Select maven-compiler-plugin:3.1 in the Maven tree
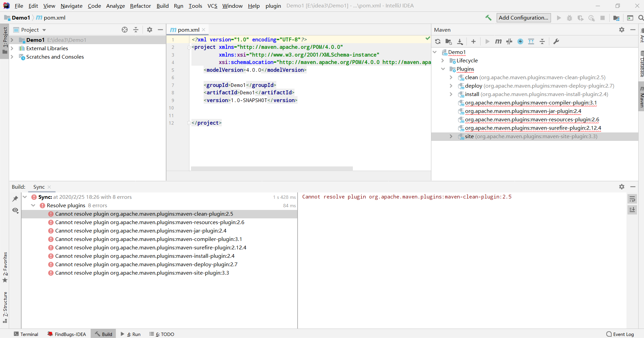The height and width of the screenshot is (338, 644). point(531,103)
